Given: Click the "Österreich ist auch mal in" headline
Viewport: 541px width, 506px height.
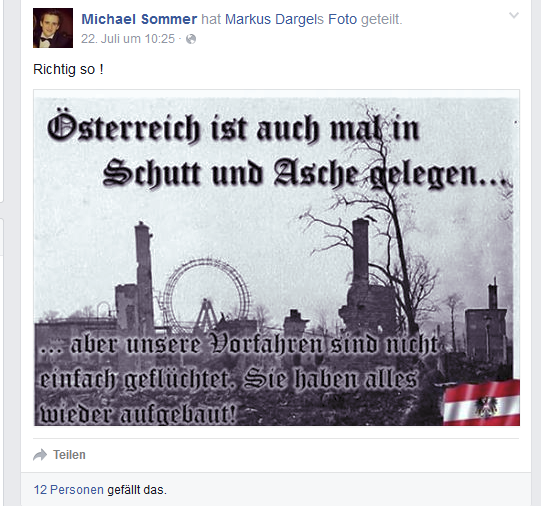Looking at the screenshot, I should 233,128.
